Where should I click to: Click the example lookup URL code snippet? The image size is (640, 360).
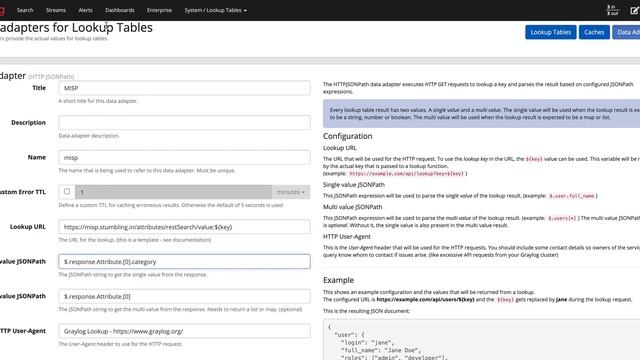[407, 173]
